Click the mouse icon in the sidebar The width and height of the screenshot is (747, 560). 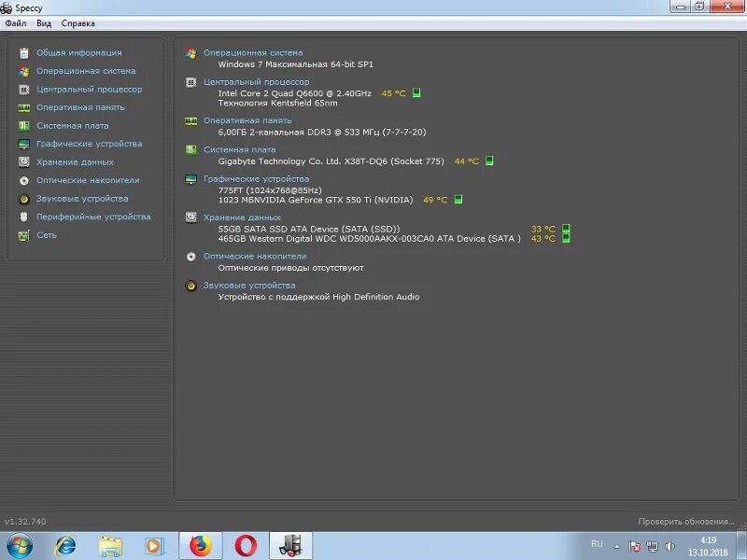coord(24,217)
